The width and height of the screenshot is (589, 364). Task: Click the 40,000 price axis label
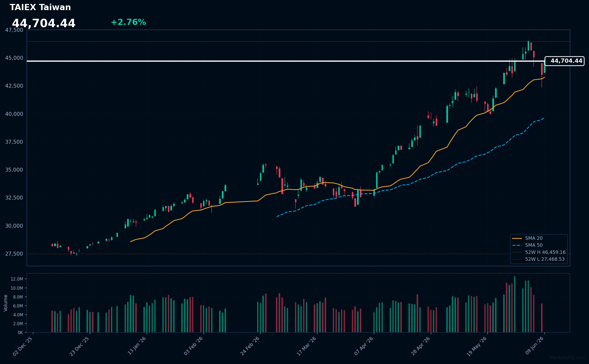(x=14, y=114)
